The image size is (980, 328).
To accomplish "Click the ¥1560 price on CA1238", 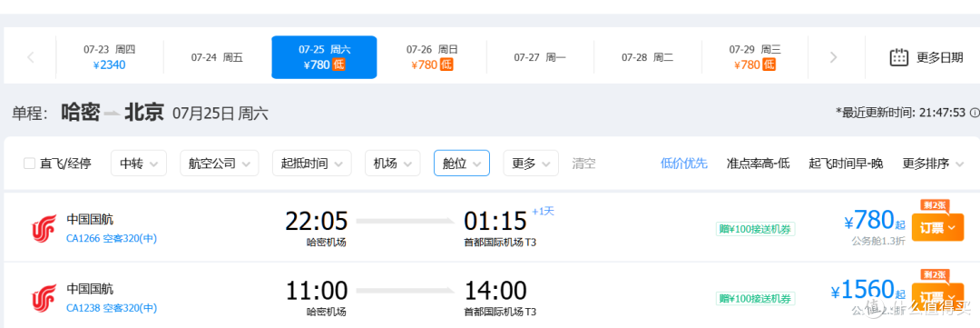I will click(x=863, y=290).
